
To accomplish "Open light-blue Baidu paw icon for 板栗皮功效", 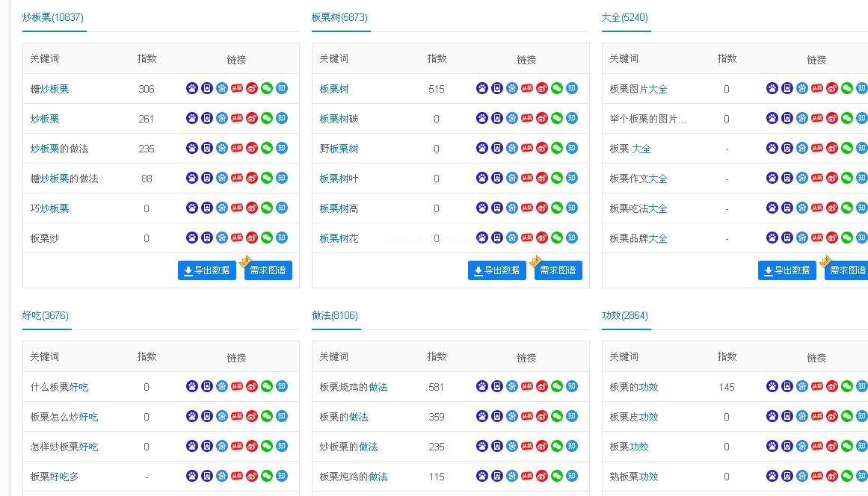I will (x=802, y=416).
